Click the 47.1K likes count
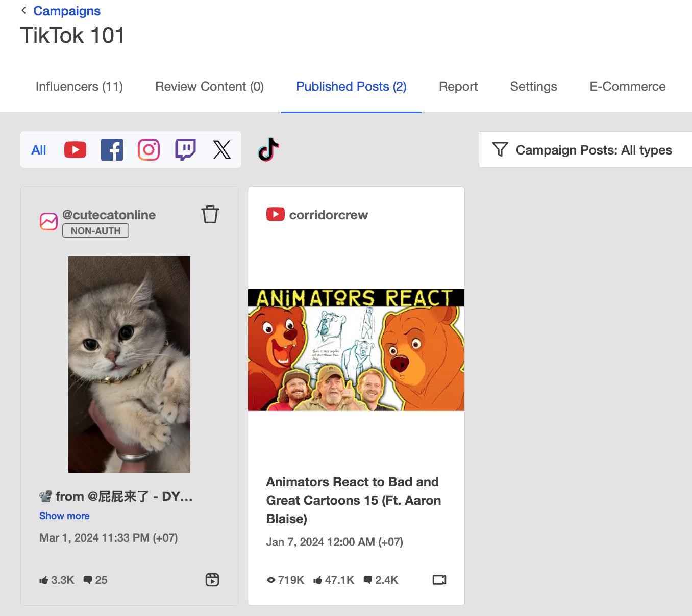 339,580
